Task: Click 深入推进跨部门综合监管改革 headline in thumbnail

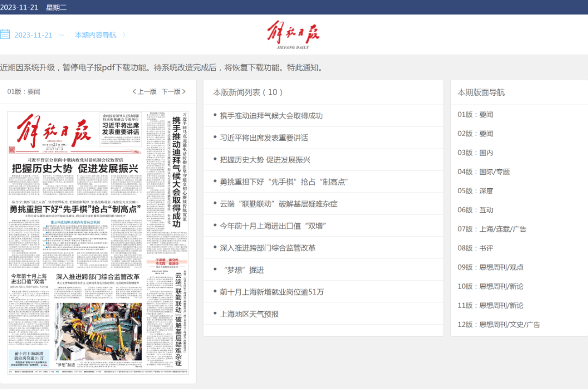Action: 97,276
